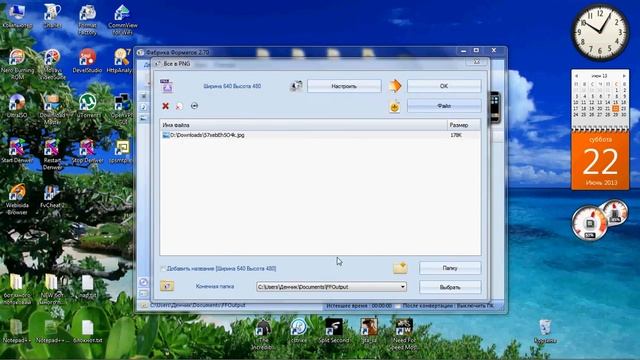Select the Recycle Bin desktop icon

(x=545, y=331)
